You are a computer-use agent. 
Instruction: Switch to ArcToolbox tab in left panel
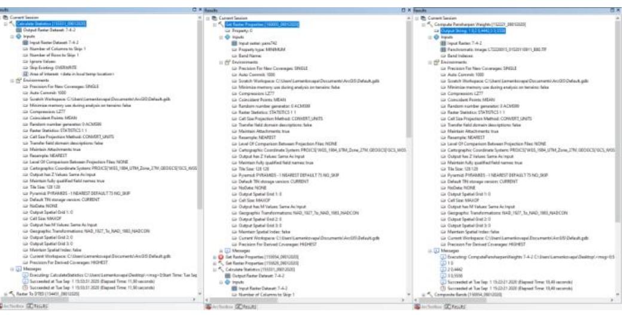13,307
